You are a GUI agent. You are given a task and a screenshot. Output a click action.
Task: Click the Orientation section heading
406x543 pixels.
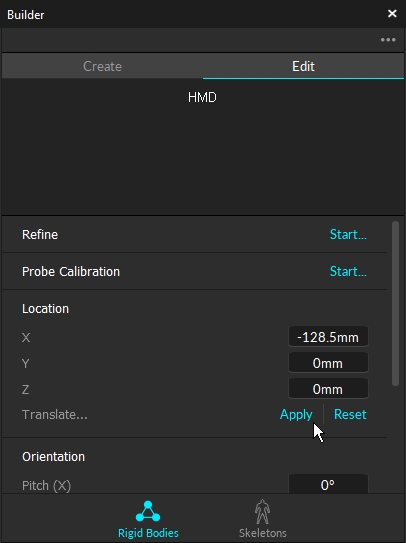53,457
